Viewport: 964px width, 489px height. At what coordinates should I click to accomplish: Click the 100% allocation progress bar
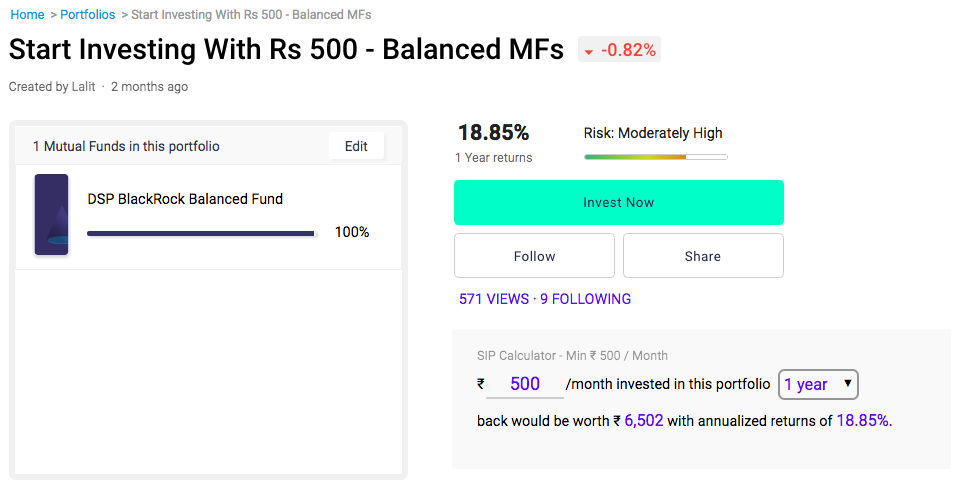pyautogui.click(x=201, y=234)
